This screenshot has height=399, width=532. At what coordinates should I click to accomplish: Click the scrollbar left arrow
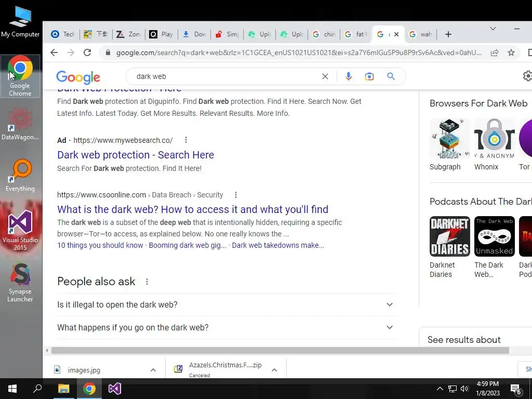pos(47,351)
